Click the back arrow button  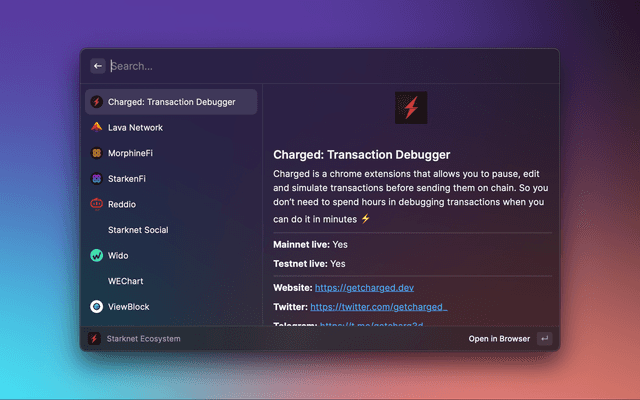(x=98, y=66)
